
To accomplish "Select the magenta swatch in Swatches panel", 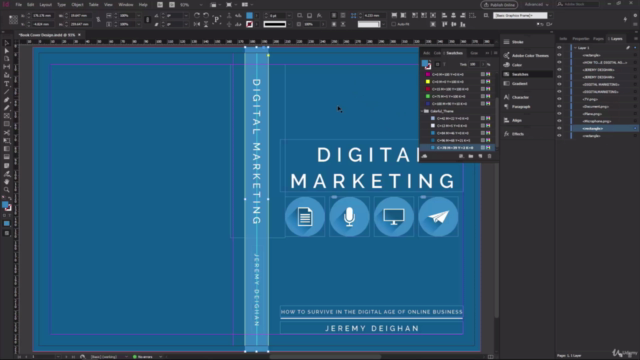I will [428, 74].
